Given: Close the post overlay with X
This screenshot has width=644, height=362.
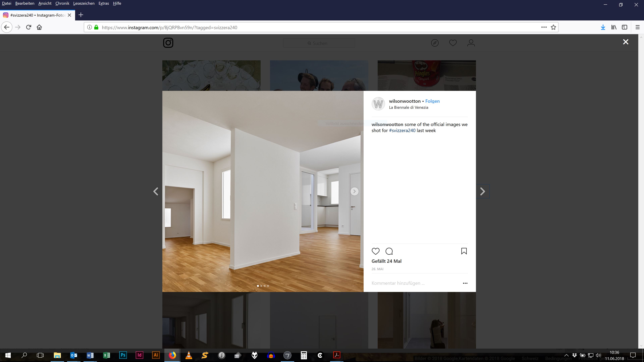Looking at the screenshot, I should click(626, 42).
